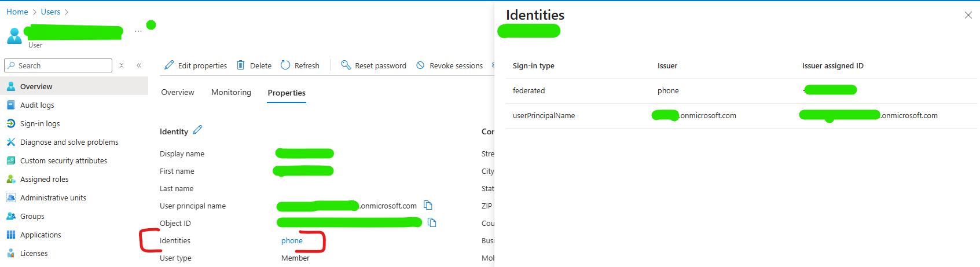Viewport: 980px width, 267px height.
Task: Open the Overview tab
Action: pyautogui.click(x=178, y=93)
